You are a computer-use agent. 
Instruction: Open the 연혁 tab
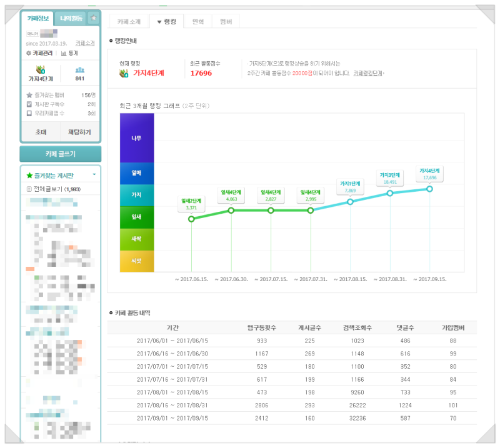pos(197,21)
